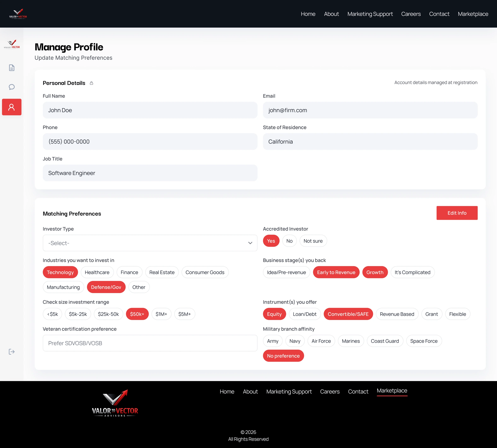Select the user profile sidebar icon
The image size is (497, 448).
click(x=12, y=107)
